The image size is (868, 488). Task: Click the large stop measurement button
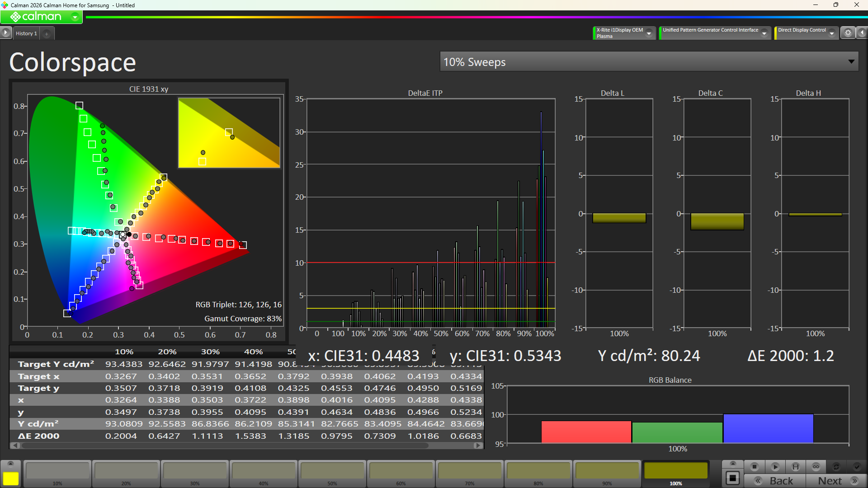click(733, 478)
